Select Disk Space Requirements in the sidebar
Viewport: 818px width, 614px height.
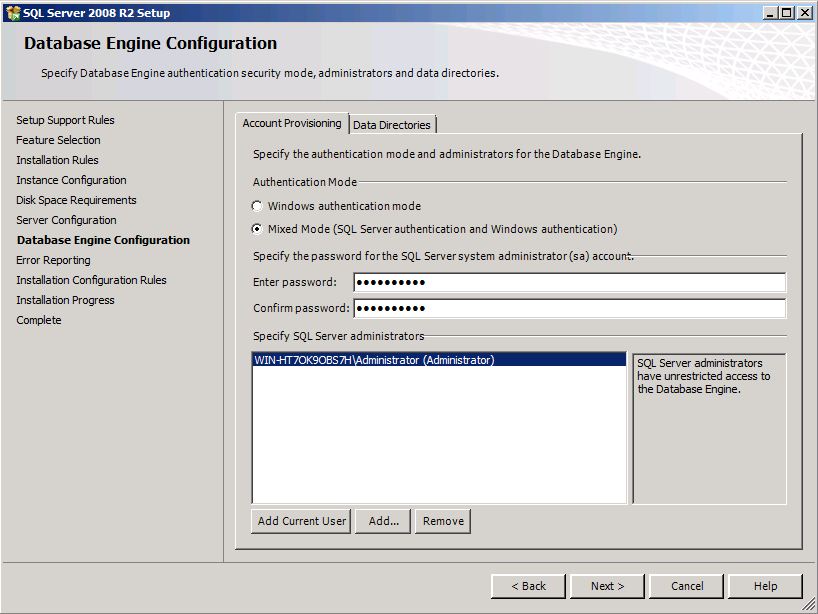pyautogui.click(x=75, y=200)
